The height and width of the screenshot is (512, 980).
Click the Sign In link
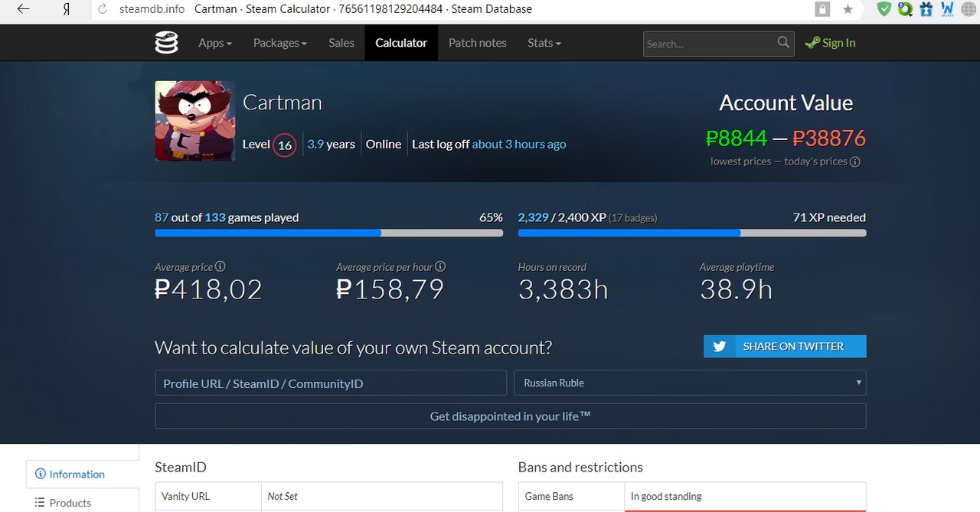(838, 43)
